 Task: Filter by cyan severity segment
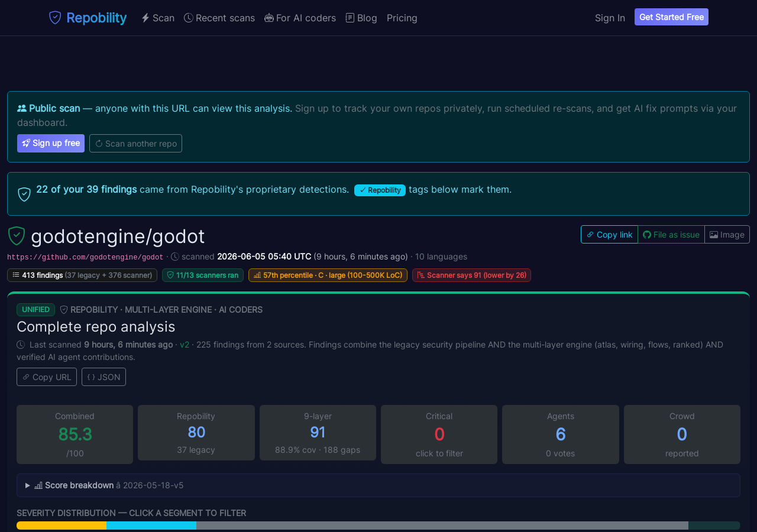(x=151, y=525)
